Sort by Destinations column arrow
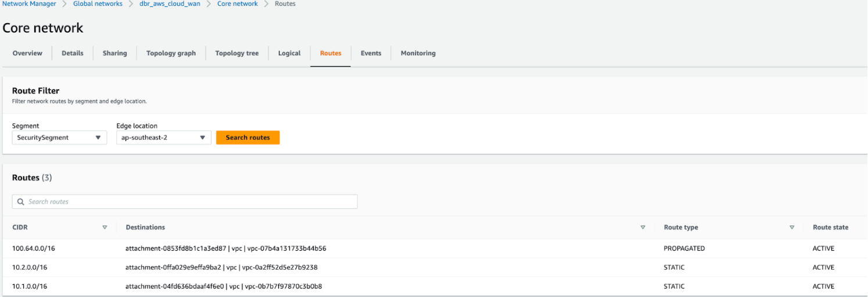 pyautogui.click(x=643, y=227)
